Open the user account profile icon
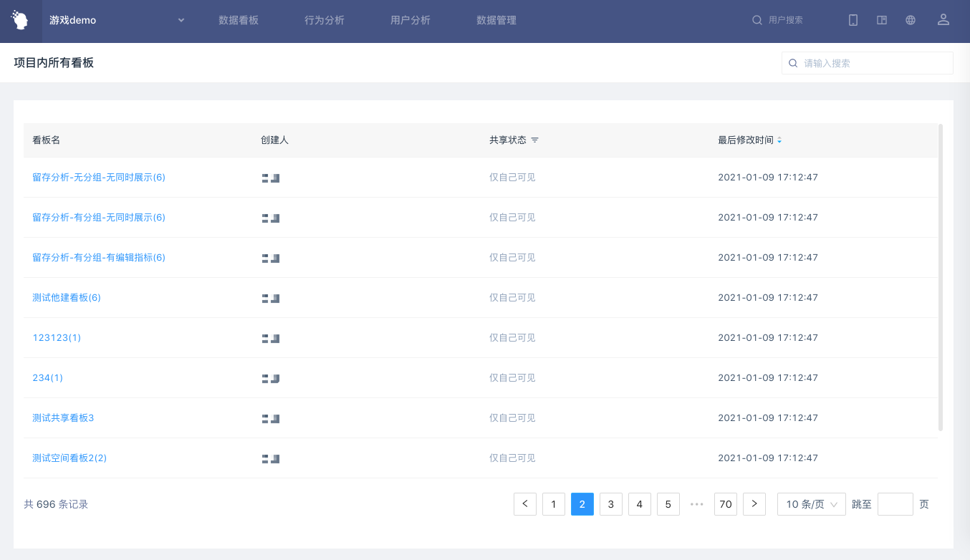The image size is (970, 560). [943, 20]
